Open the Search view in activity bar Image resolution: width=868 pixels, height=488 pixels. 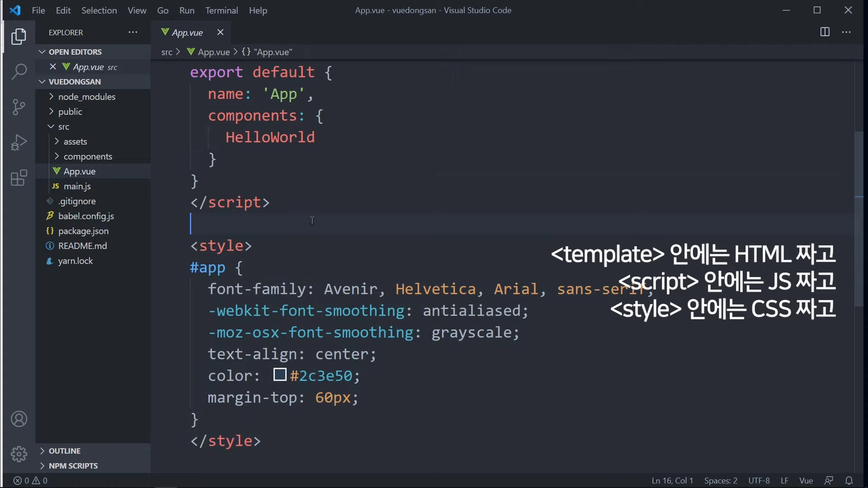19,72
